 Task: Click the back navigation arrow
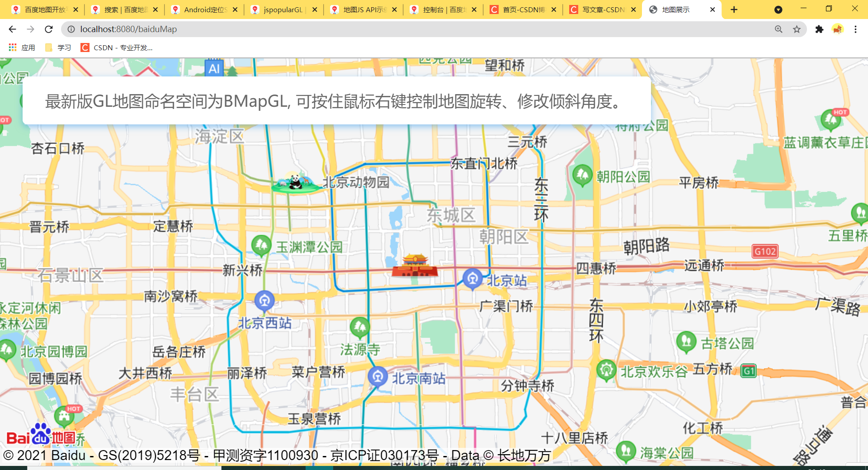pyautogui.click(x=12, y=29)
